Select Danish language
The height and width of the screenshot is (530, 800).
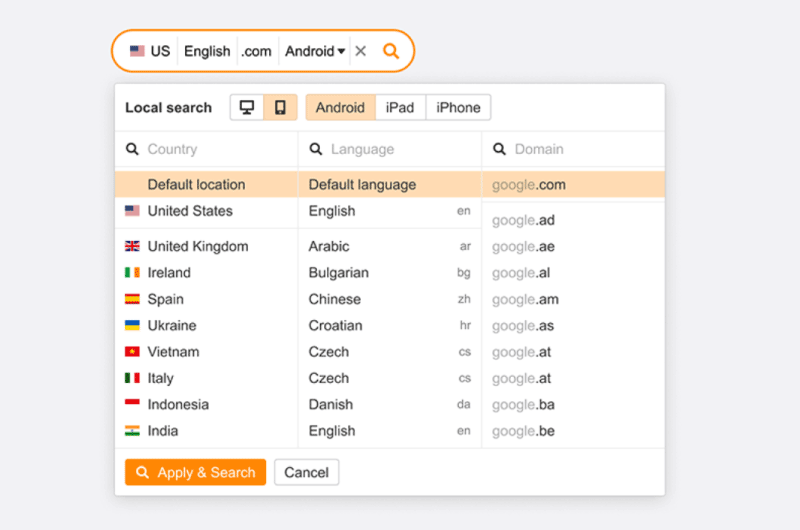tap(390, 405)
